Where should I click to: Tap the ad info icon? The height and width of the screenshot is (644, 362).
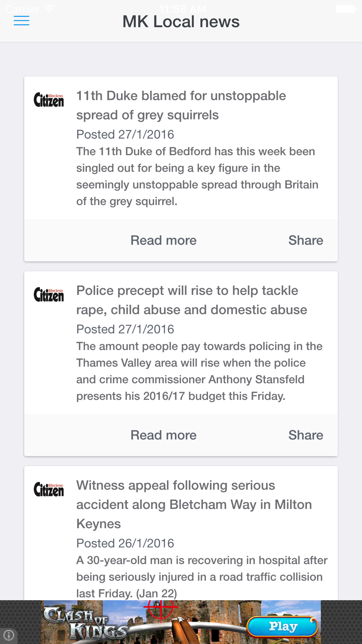coord(9,635)
